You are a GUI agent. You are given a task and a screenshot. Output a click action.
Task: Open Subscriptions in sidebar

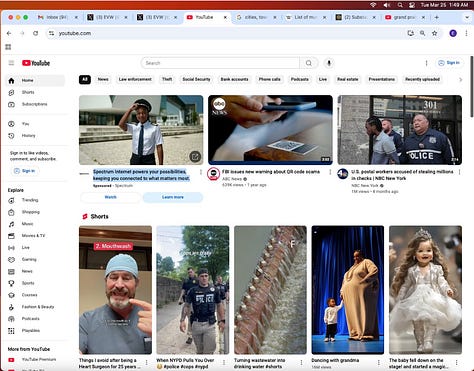pyautogui.click(x=35, y=104)
